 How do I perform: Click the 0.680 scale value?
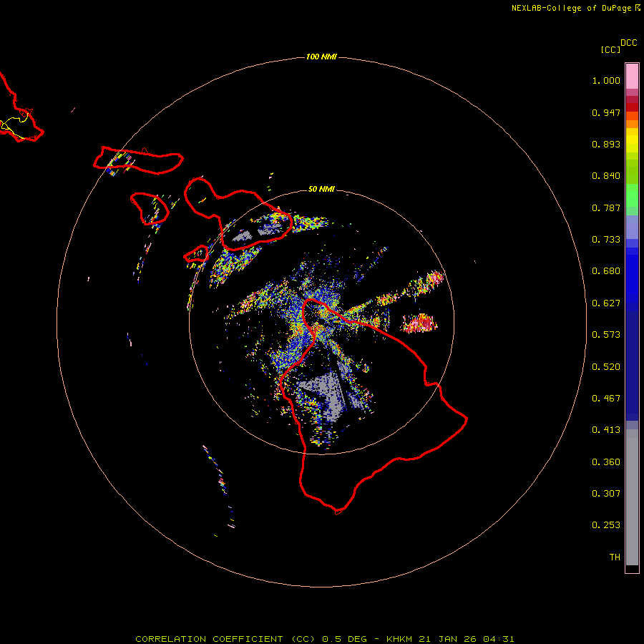[x=606, y=271]
